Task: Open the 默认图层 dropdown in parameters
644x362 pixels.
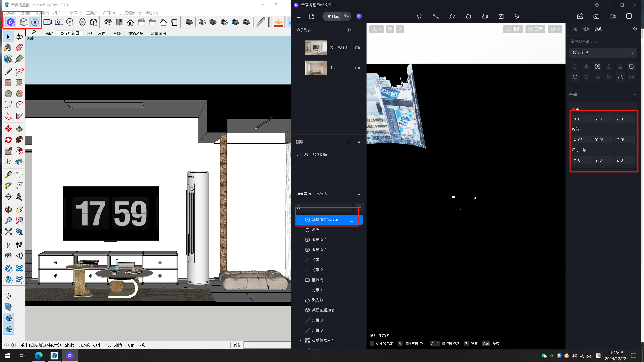Action: [x=603, y=53]
